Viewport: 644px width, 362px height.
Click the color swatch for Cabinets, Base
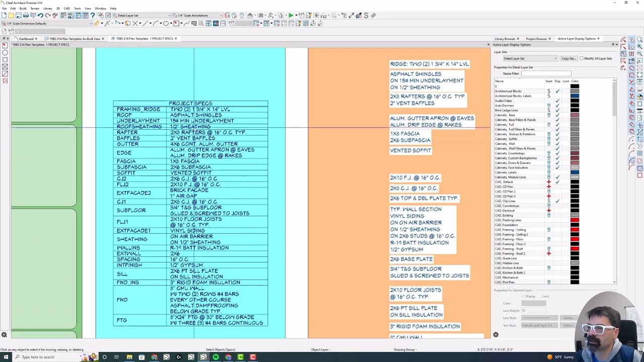pos(575,115)
